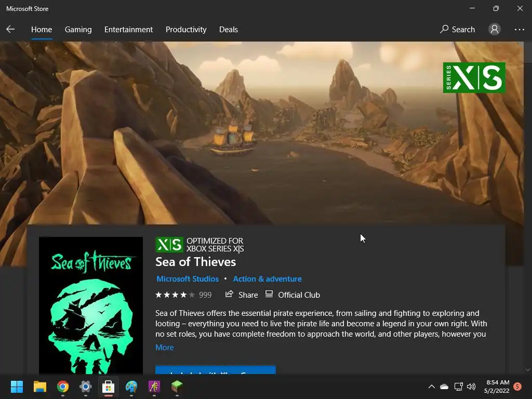532x399 pixels.
Task: Open File Explorer from the taskbar
Action: point(39,387)
